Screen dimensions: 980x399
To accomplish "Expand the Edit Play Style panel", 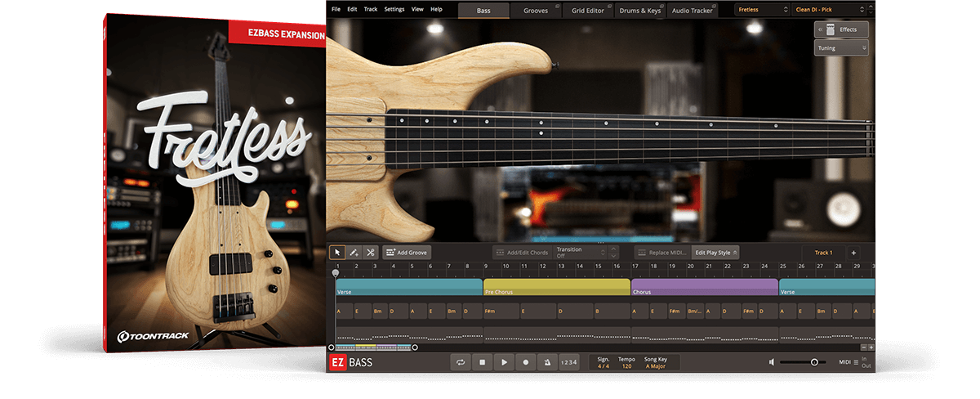I will point(715,253).
